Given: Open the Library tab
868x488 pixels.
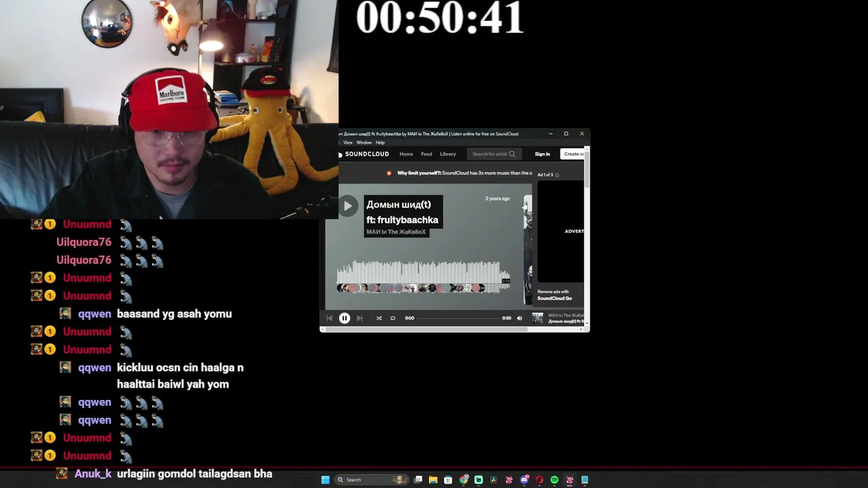Looking at the screenshot, I should 448,154.
